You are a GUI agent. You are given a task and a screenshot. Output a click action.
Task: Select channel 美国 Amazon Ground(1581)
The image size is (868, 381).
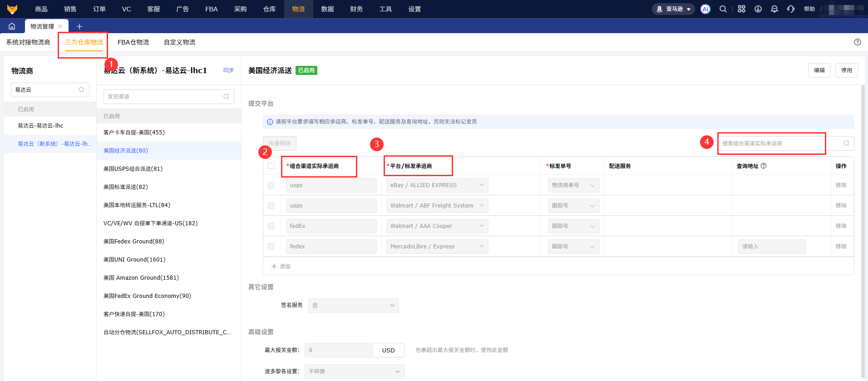[169, 278]
